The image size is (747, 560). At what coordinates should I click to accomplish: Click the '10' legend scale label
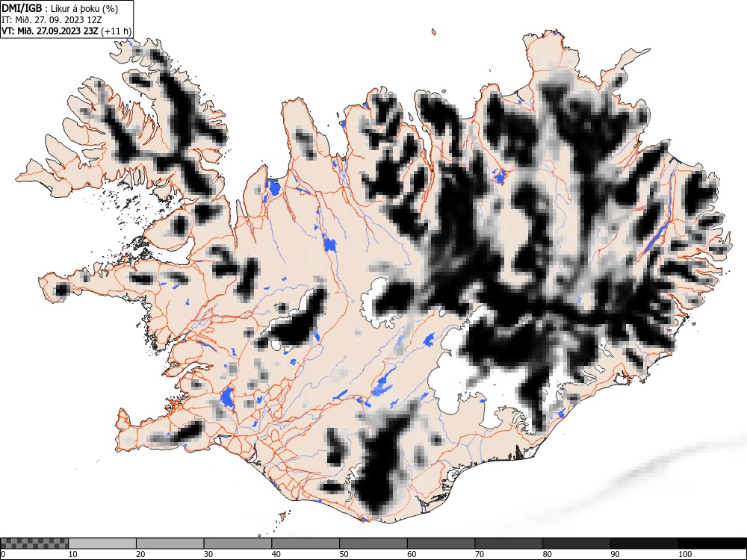pyautogui.click(x=72, y=554)
